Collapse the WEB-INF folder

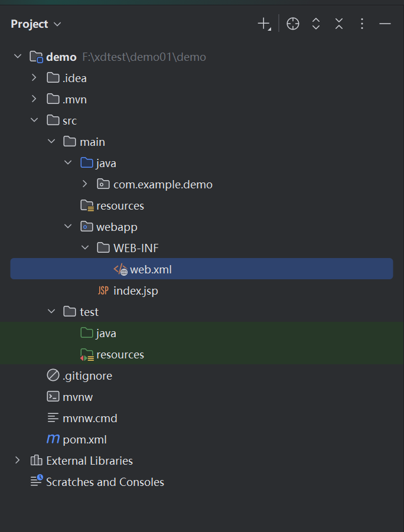[x=85, y=247]
